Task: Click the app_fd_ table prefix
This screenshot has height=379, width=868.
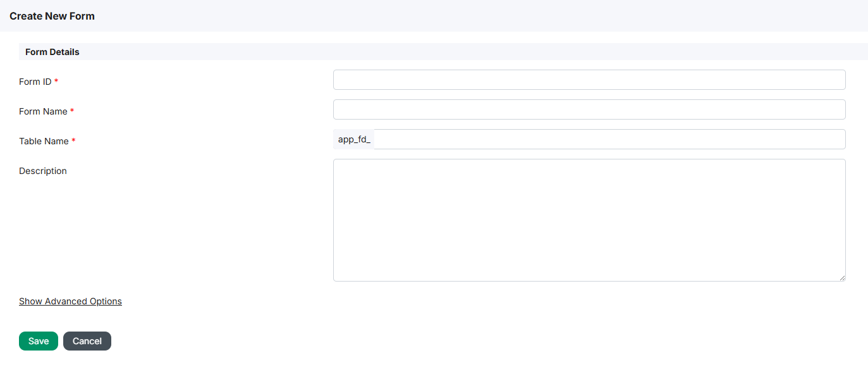Action: pyautogui.click(x=354, y=139)
